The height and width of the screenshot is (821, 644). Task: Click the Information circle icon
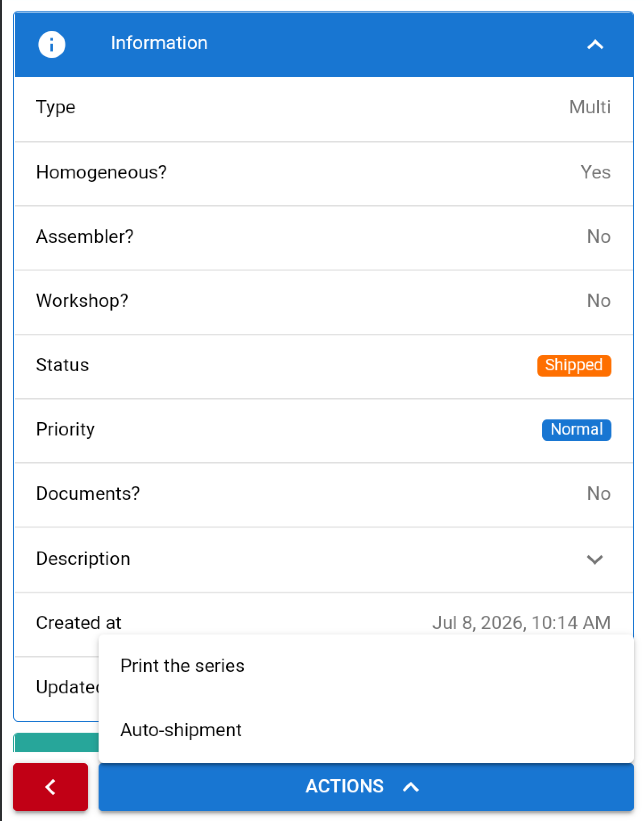coord(52,45)
